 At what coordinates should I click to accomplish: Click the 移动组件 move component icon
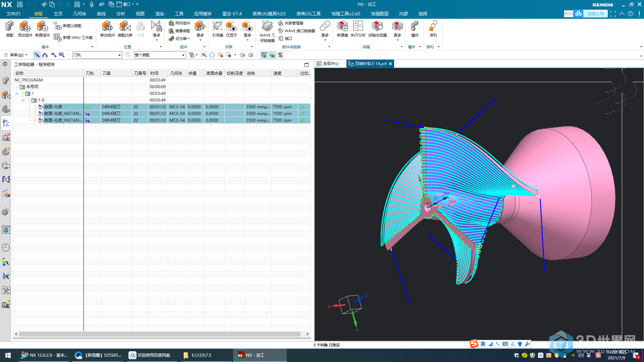point(107,29)
